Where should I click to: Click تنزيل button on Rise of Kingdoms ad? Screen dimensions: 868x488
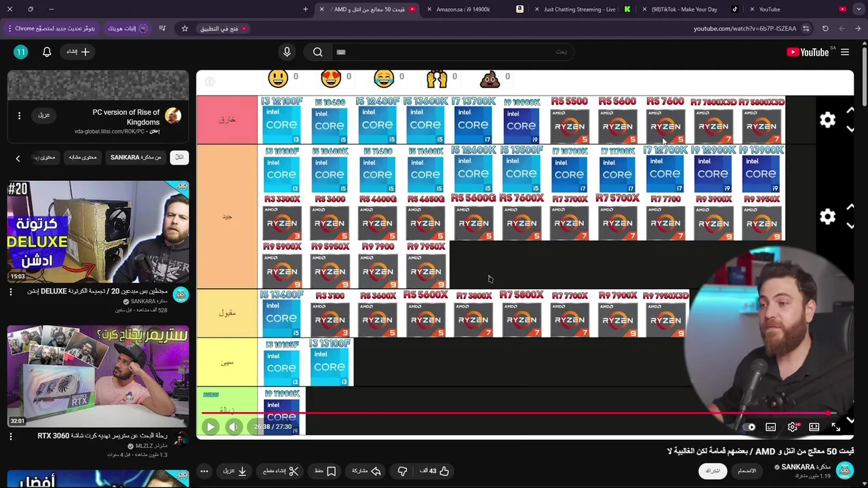(x=43, y=115)
